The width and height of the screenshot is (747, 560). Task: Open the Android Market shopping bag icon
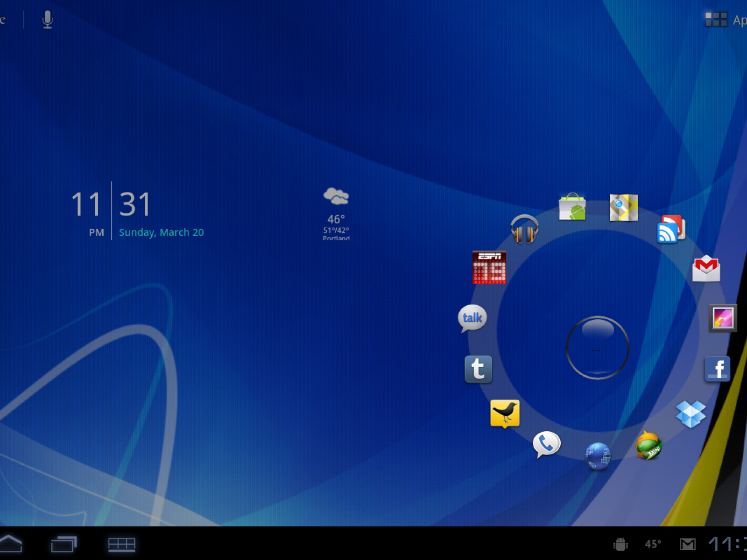click(x=572, y=207)
